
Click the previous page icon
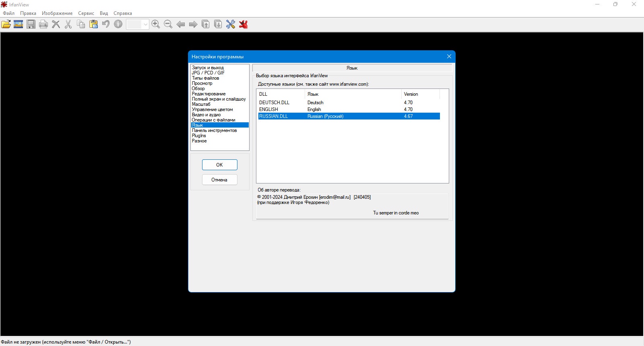pyautogui.click(x=206, y=24)
